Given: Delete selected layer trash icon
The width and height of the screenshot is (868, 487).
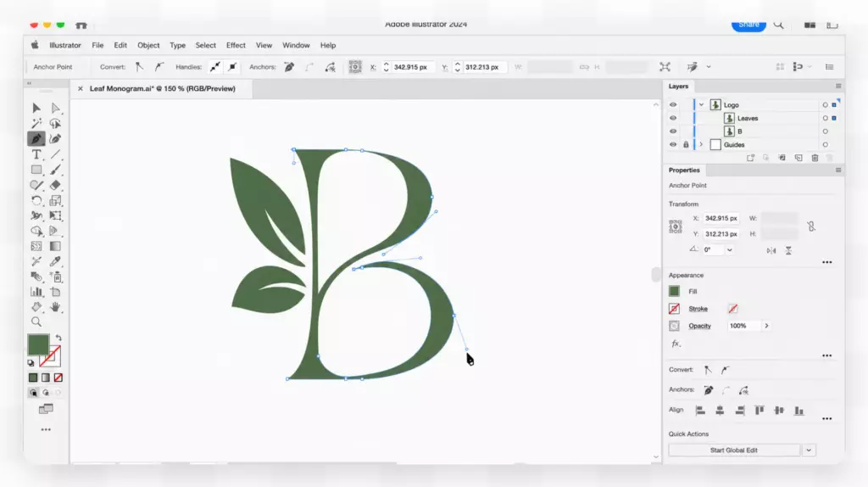Looking at the screenshot, I should point(815,158).
